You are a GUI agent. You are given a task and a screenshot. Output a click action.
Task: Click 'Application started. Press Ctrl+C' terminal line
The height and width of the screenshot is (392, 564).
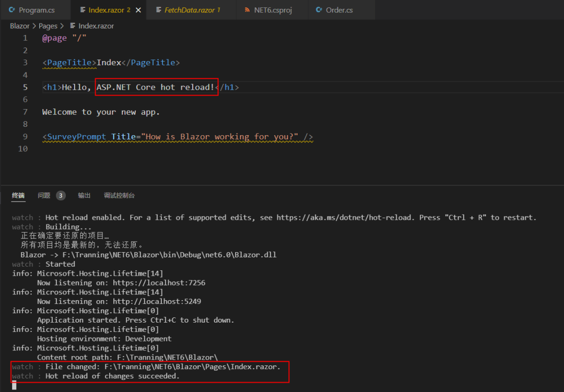click(x=136, y=320)
